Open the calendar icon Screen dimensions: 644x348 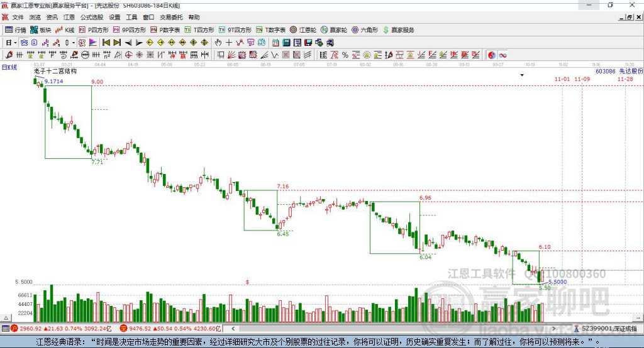click(275, 43)
